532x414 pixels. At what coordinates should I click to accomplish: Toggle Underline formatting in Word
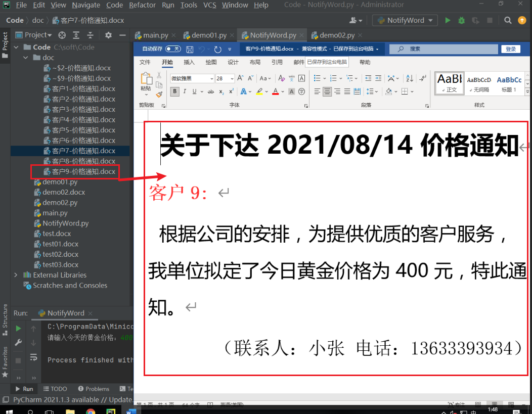tap(194, 91)
